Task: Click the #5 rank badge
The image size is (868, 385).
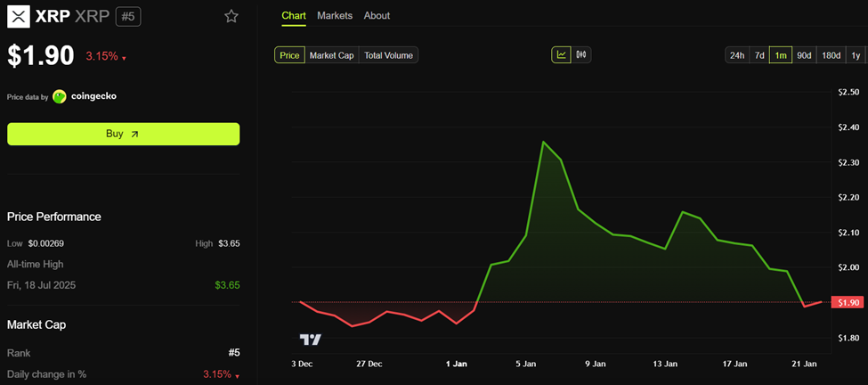Action: coord(128,16)
